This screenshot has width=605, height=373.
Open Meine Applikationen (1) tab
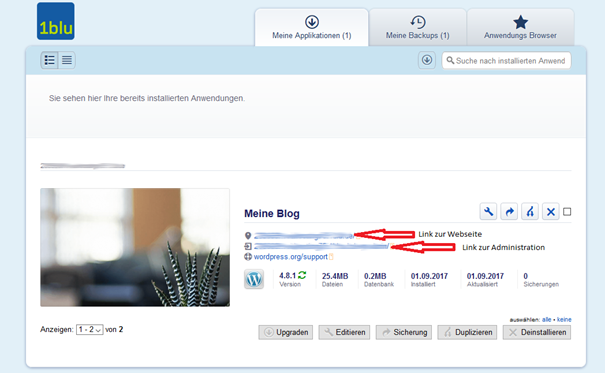tap(311, 27)
